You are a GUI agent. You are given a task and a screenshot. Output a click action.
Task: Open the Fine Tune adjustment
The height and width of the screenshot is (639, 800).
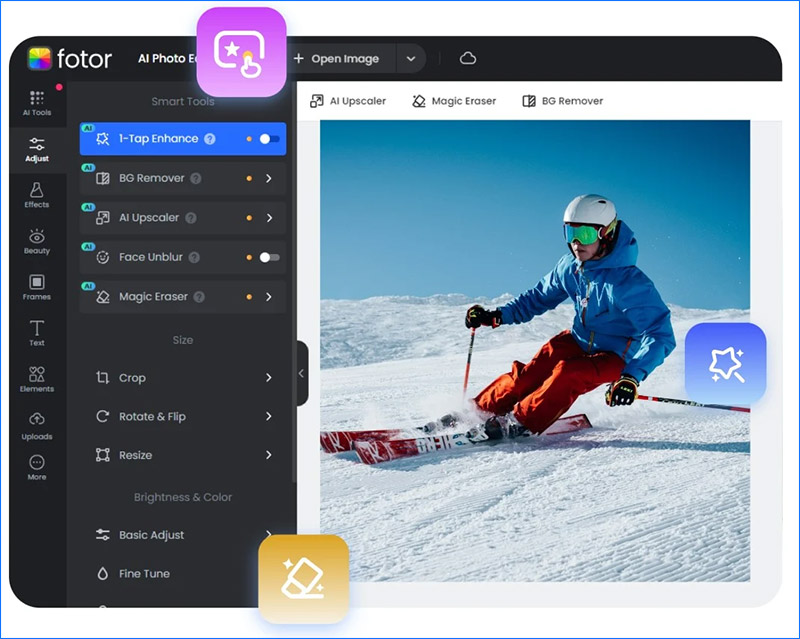[144, 574]
